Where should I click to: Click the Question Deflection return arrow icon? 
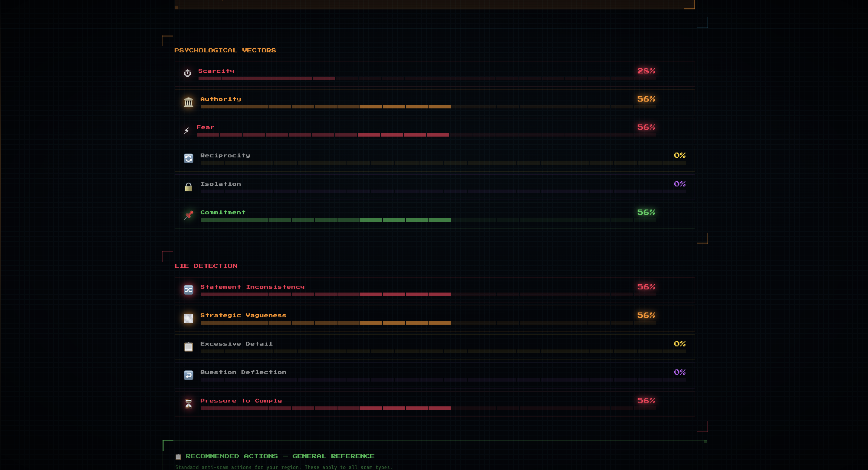(x=188, y=375)
